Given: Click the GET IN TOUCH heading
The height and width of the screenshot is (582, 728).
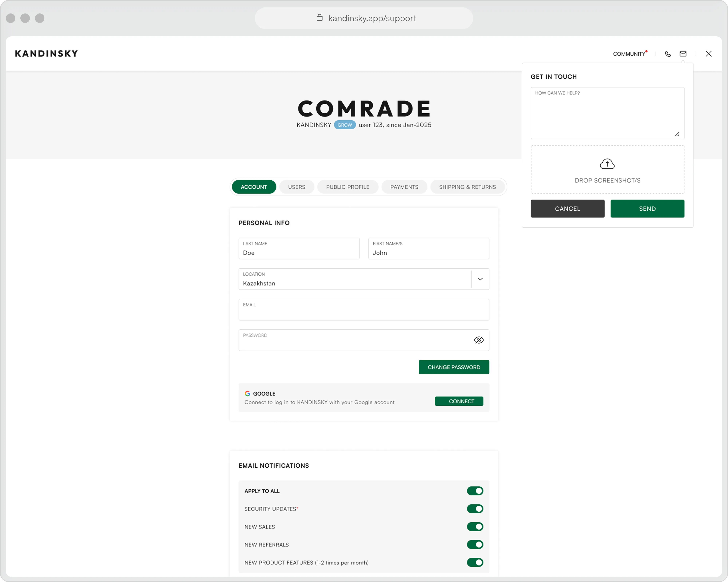Looking at the screenshot, I should (553, 77).
